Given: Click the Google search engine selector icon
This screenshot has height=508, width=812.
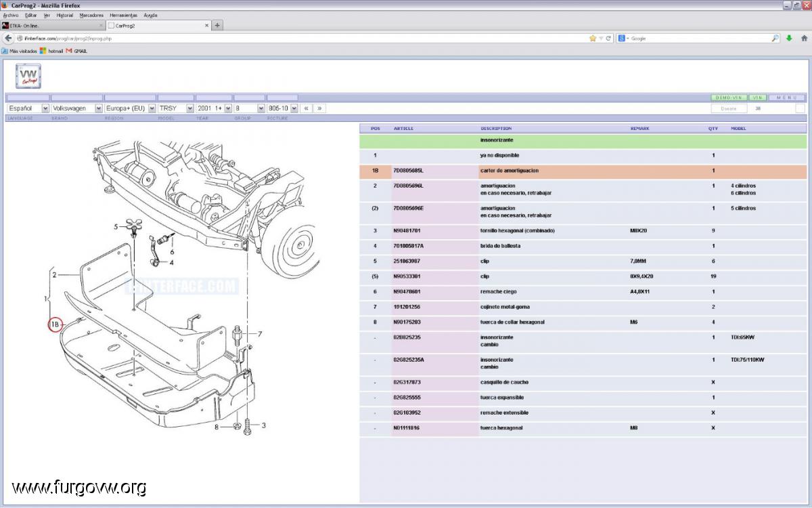Looking at the screenshot, I should click(x=623, y=38).
